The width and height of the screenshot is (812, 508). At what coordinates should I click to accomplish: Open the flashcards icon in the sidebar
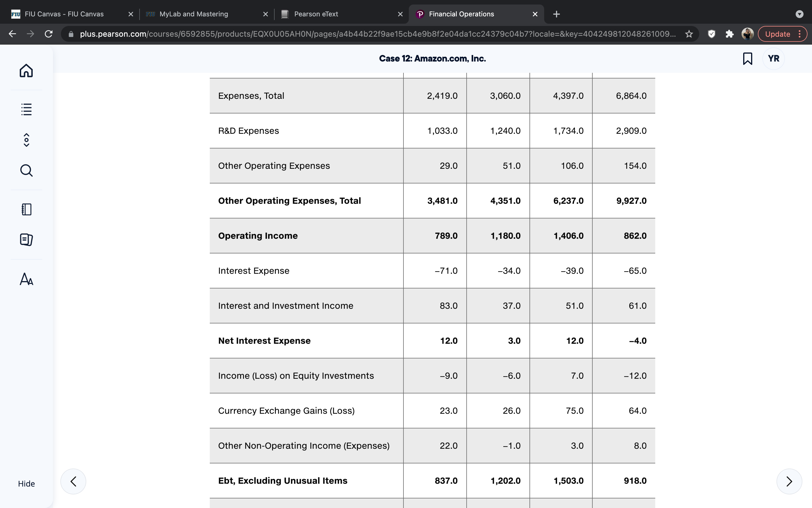click(26, 240)
